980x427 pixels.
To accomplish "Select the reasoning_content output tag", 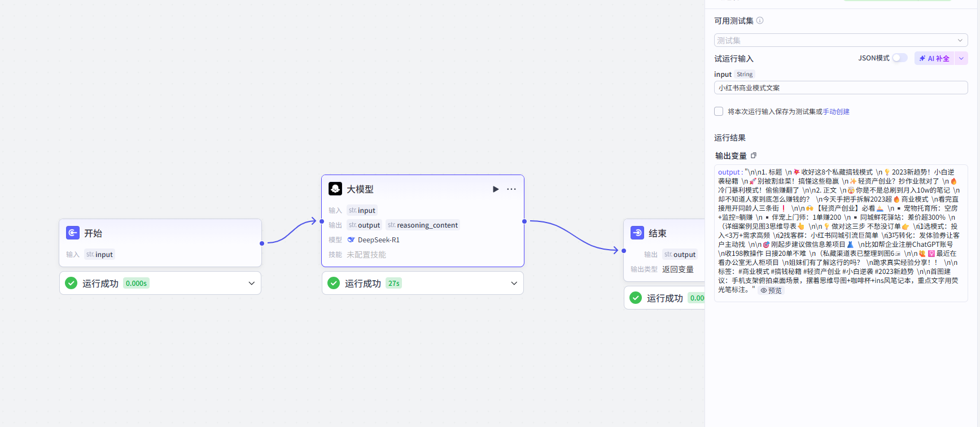I will coord(423,225).
